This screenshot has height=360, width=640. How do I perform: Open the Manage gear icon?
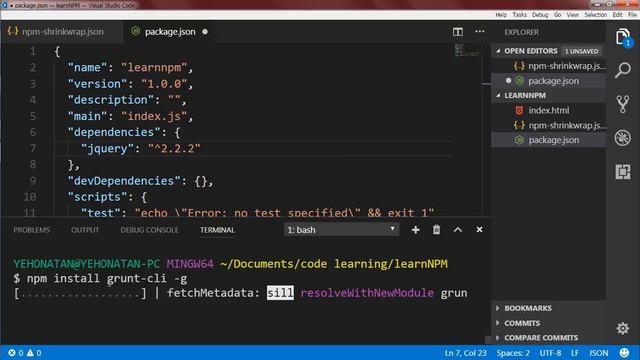(x=623, y=328)
